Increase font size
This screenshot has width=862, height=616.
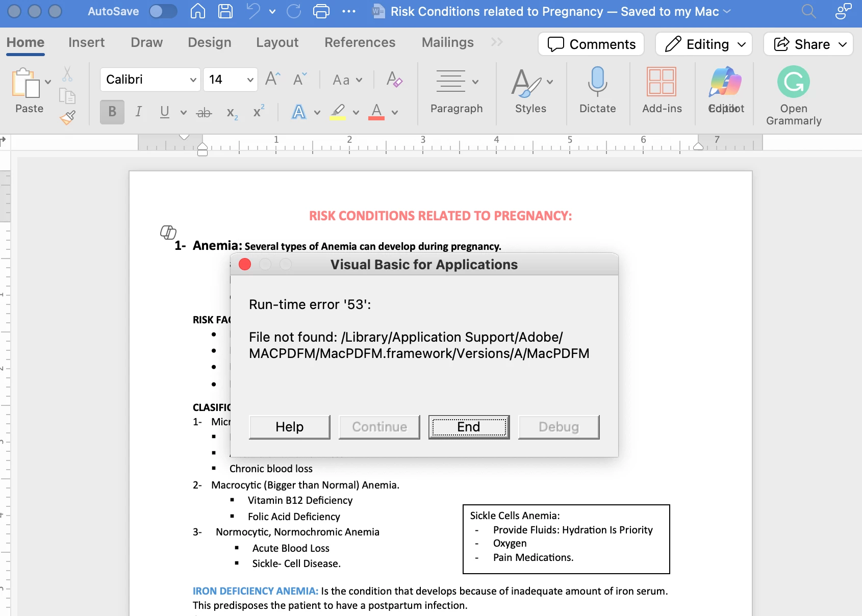(x=273, y=79)
